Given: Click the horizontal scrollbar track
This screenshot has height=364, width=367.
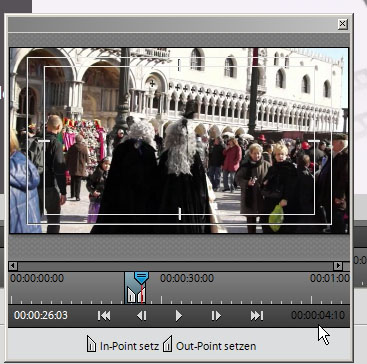Looking at the screenshot, I should [x=176, y=266].
